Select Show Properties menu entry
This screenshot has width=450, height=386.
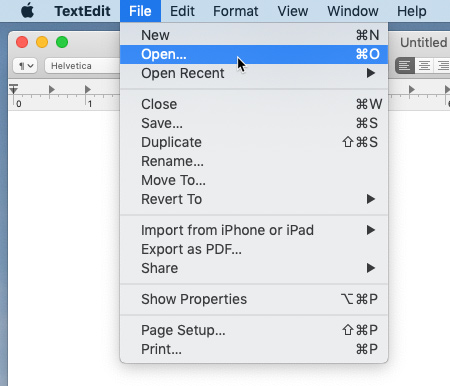pyautogui.click(x=254, y=299)
